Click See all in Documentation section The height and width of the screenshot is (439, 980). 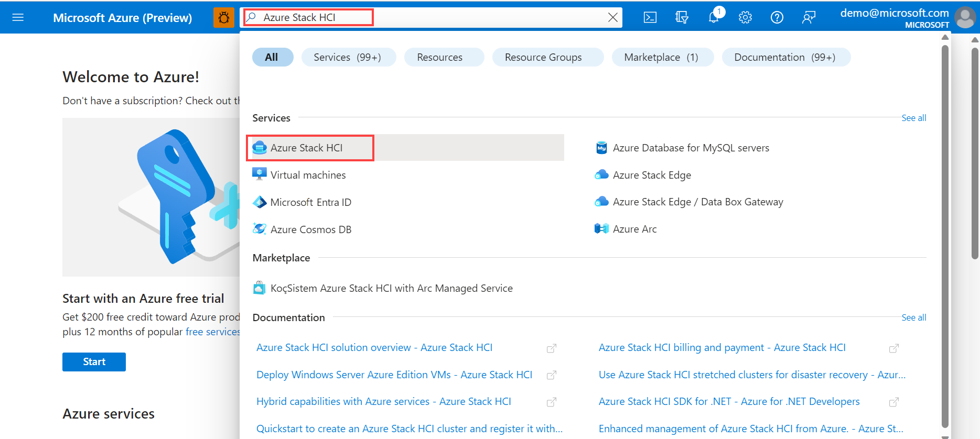pyautogui.click(x=914, y=317)
